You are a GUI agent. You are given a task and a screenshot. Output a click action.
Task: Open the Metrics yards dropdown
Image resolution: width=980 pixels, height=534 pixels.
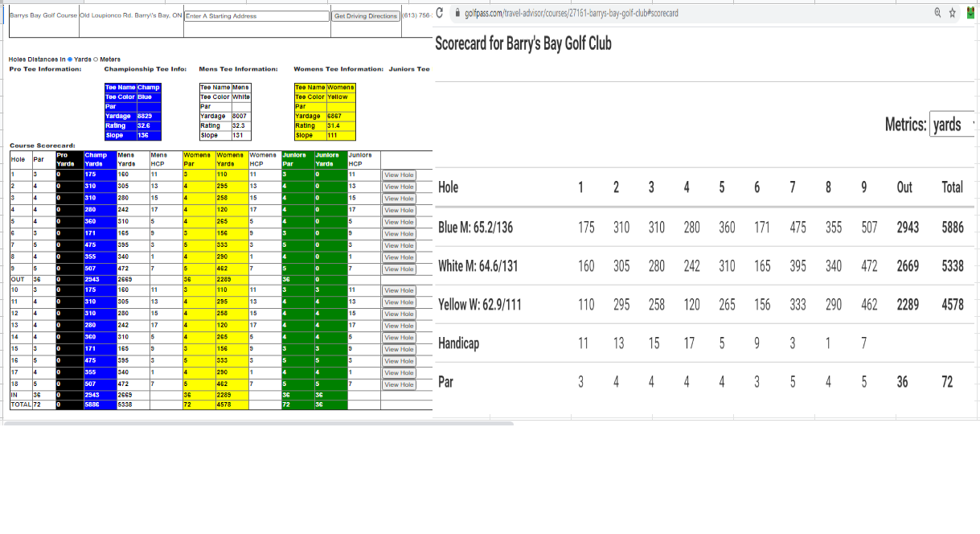[x=953, y=124]
